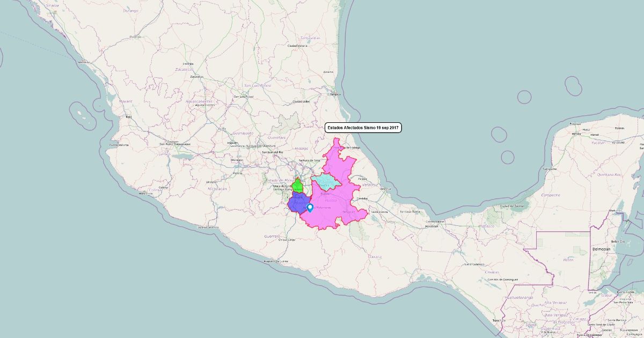This screenshot has height=338, width=644.
Task: Click the Guerrero state label
Action: tap(272, 236)
